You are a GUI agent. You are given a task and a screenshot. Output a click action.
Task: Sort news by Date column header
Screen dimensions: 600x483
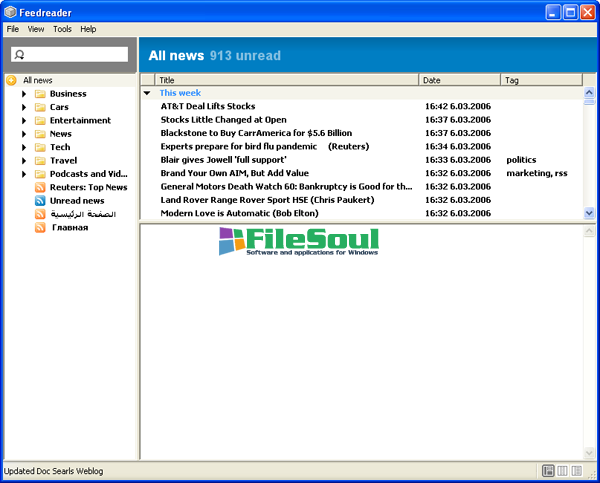tap(460, 80)
